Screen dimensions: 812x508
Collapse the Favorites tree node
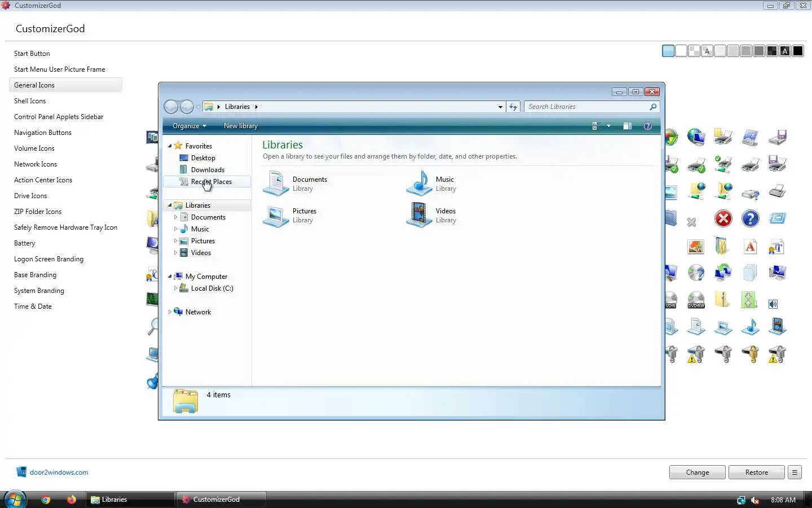click(x=170, y=146)
